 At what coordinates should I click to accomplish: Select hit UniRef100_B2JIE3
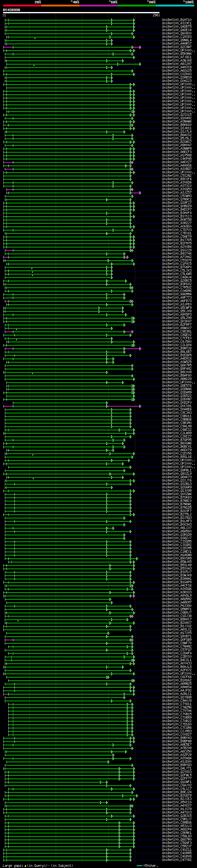click(176, 799)
